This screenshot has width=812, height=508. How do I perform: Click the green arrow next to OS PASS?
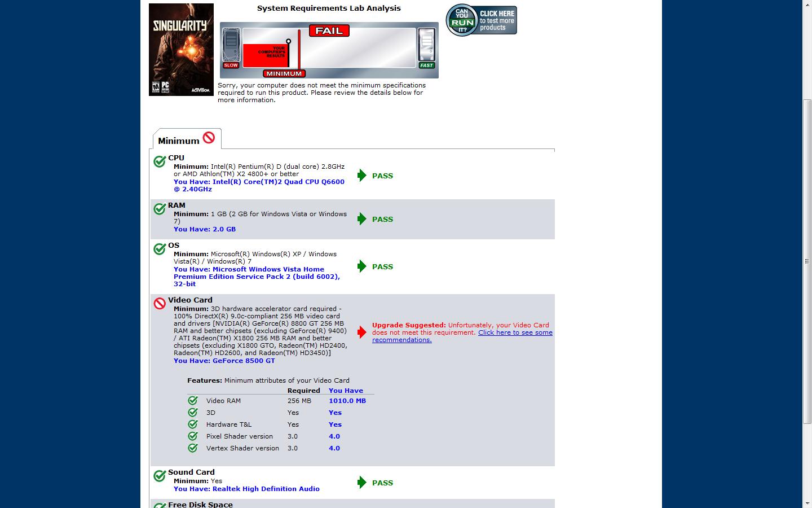362,266
